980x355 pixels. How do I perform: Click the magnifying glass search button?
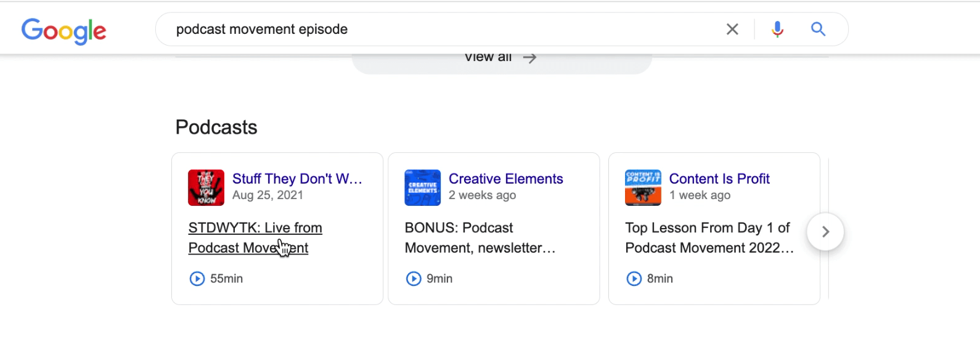[818, 29]
